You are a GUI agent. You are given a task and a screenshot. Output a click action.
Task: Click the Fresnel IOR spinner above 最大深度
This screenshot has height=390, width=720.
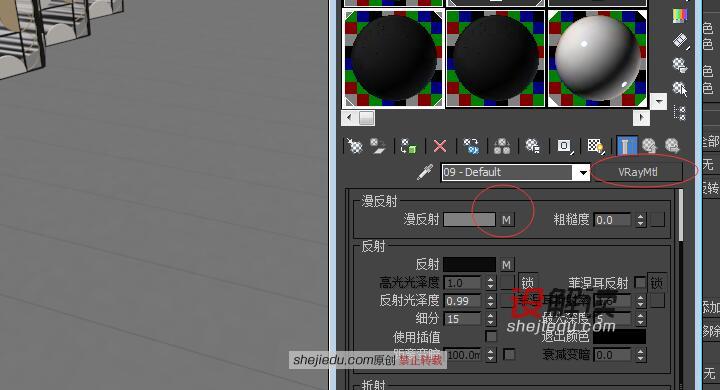pyautogui.click(x=641, y=301)
